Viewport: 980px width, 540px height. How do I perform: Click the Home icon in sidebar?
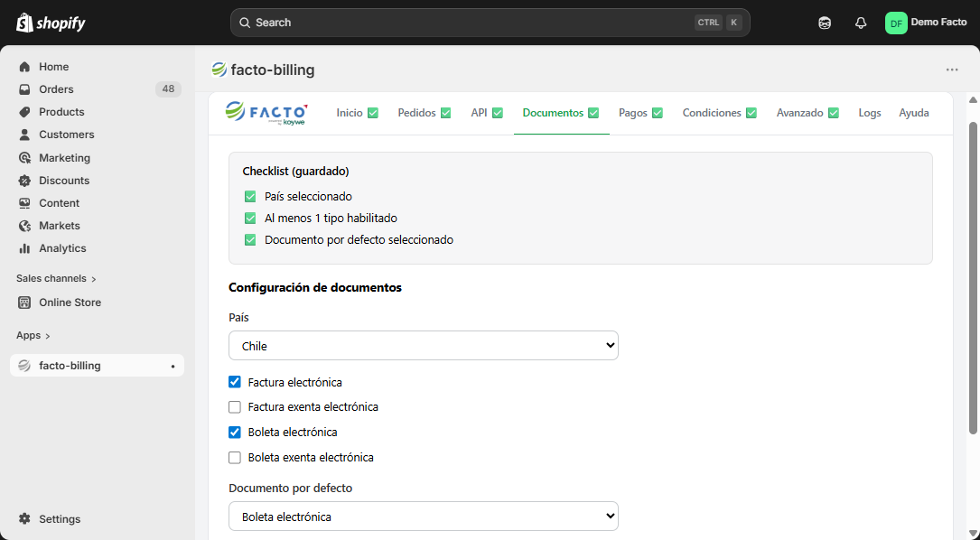tap(24, 67)
